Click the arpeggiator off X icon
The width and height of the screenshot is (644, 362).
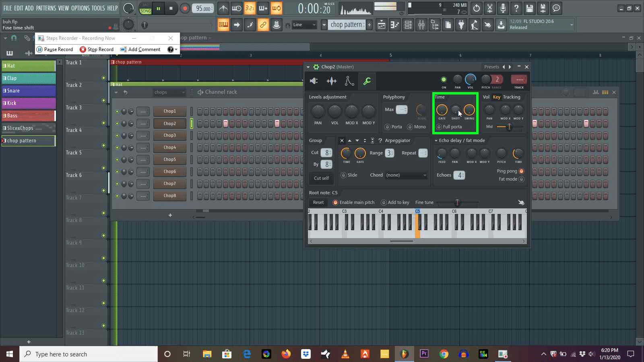coord(342,140)
